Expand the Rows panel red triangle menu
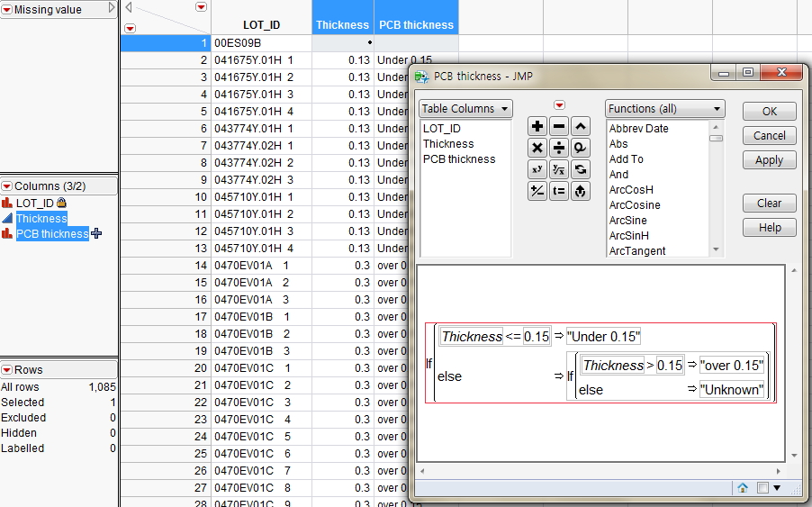 coord(7,370)
